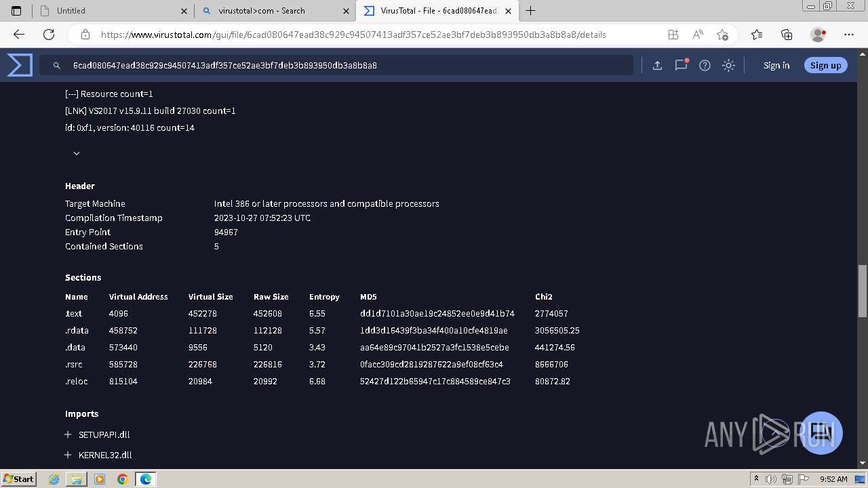
Task: Click the .rdata section name
Action: pos(77,331)
